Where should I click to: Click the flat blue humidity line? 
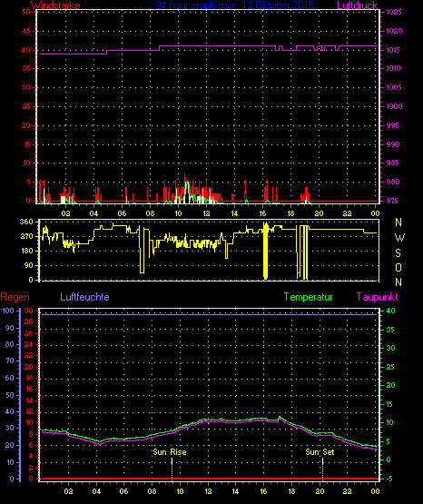(209, 315)
